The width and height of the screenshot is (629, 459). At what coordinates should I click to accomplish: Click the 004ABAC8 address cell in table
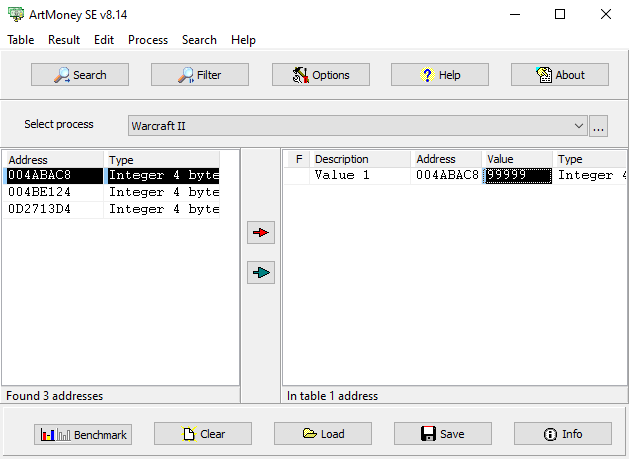[446, 175]
